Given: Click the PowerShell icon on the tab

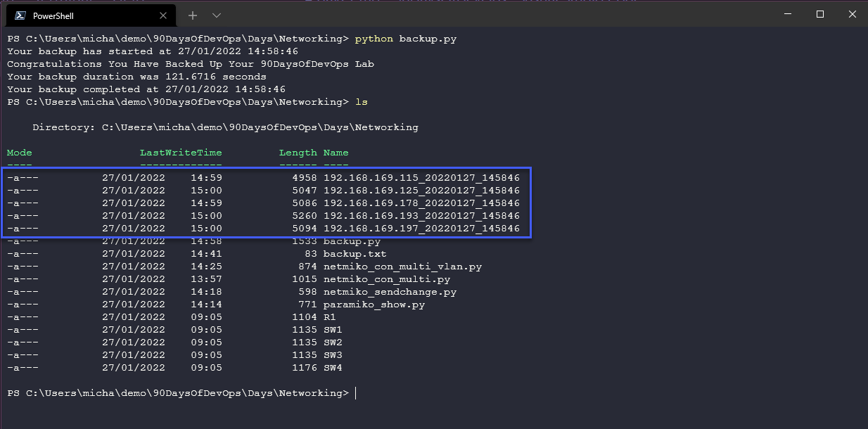Looking at the screenshot, I should coord(21,15).
